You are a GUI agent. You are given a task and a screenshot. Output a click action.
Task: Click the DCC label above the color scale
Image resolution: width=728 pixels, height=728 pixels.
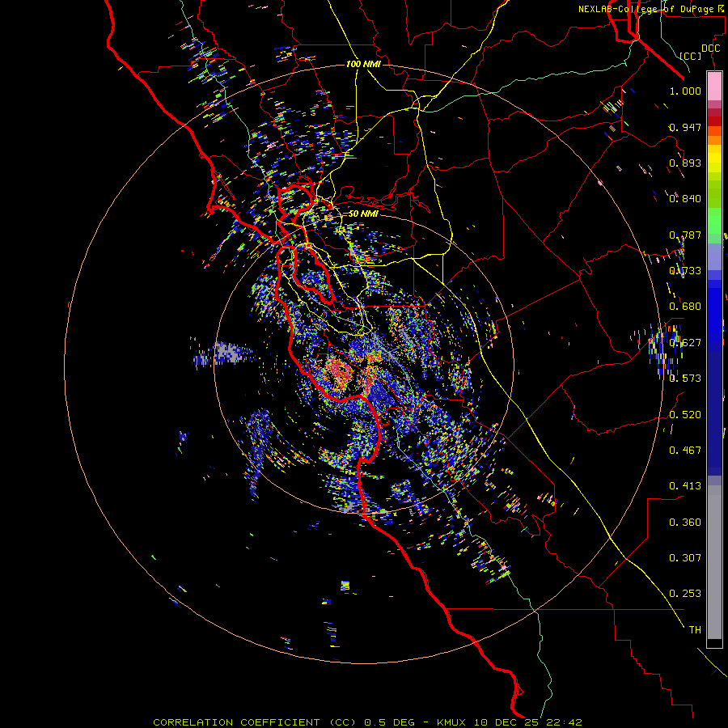tap(710, 49)
